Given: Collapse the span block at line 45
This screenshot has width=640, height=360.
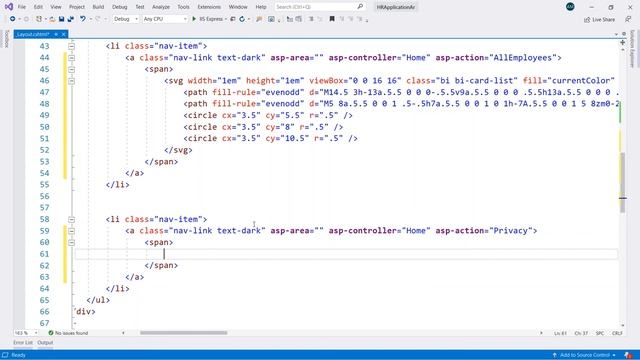Looking at the screenshot, I should click(x=71, y=69).
